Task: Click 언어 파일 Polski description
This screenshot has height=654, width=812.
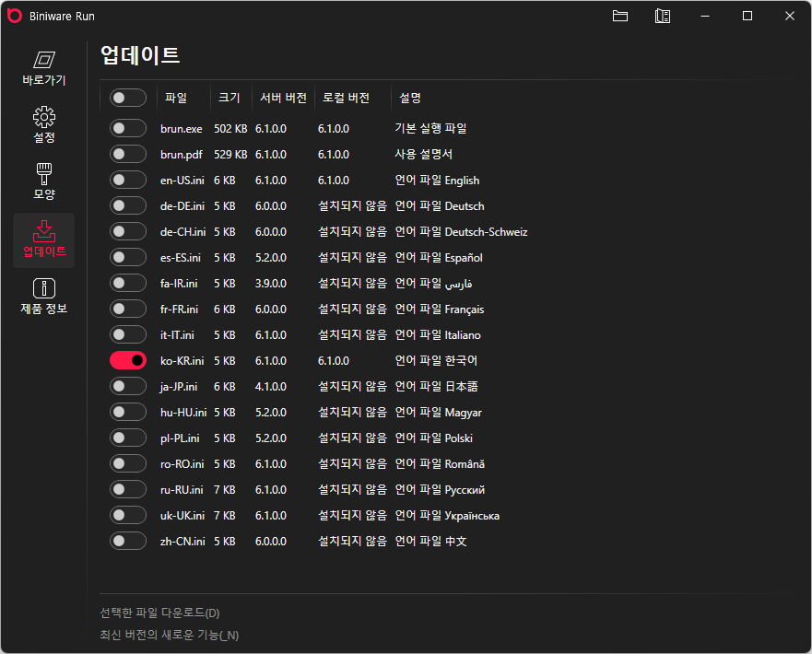Action: click(434, 438)
